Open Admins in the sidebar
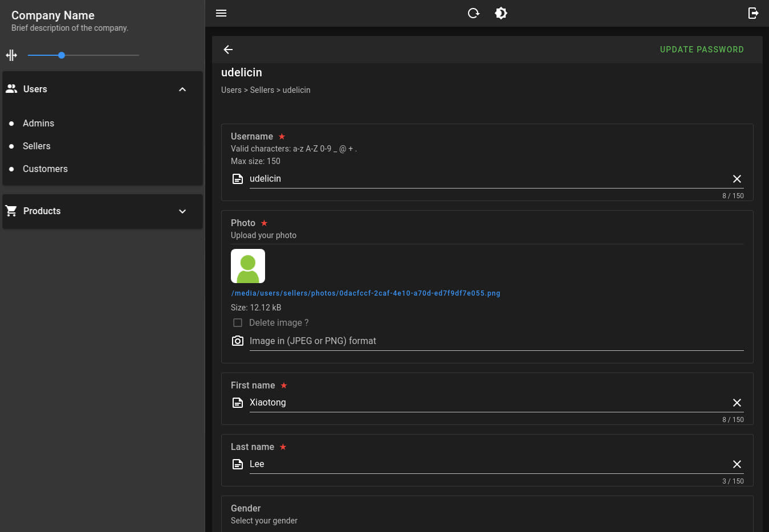This screenshot has height=532, width=769. point(38,123)
